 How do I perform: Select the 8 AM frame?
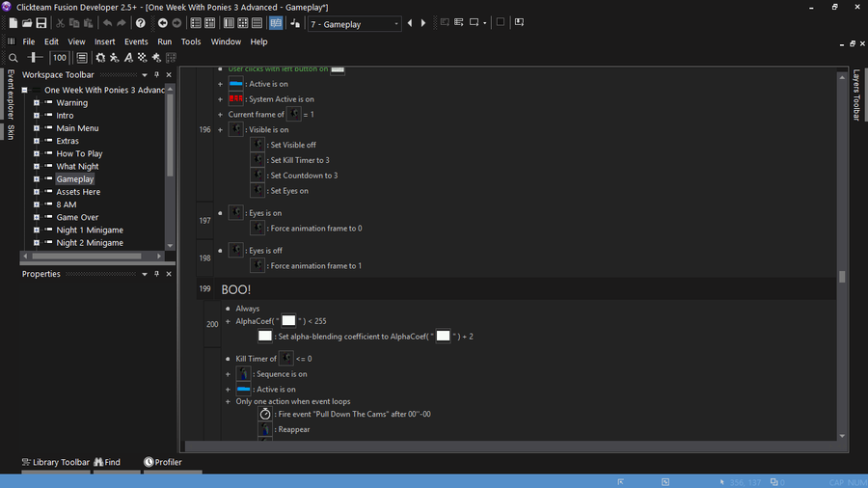[67, 204]
